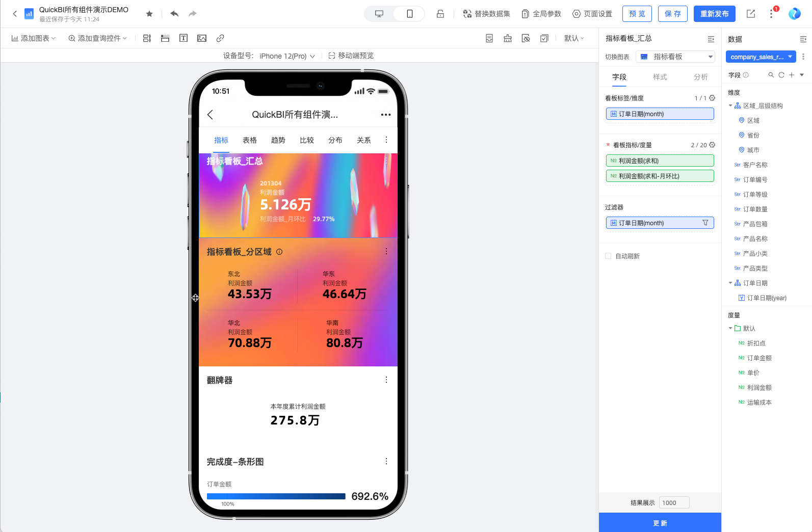Switch to the 分析 analysis tab
The height and width of the screenshot is (532, 812).
[701, 77]
